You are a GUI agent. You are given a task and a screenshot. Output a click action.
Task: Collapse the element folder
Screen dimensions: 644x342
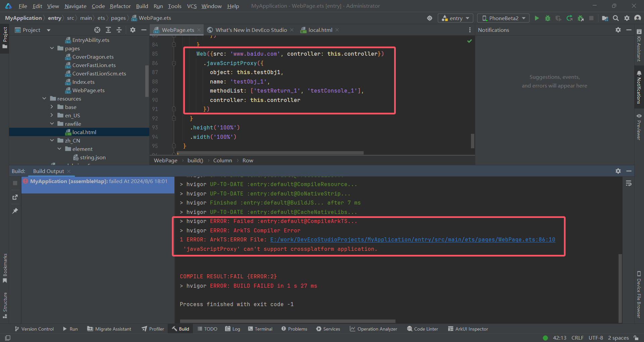[59, 149]
